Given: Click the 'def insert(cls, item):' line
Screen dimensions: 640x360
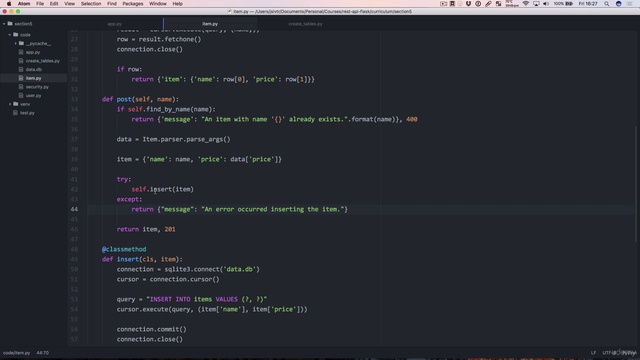Looking at the screenshot, I should click(x=142, y=259).
